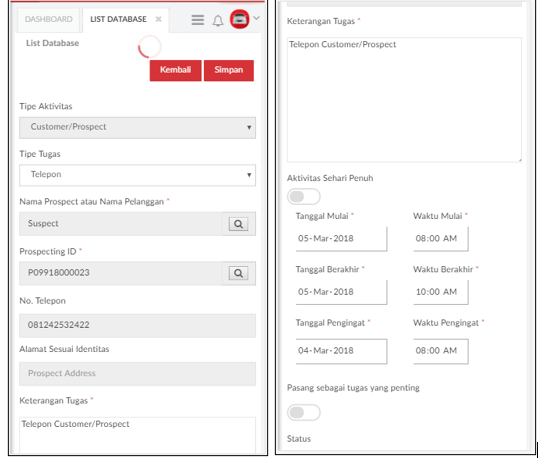The image size is (555, 468).
Task: Select the Waktu Berakhir time field
Action: click(441, 292)
